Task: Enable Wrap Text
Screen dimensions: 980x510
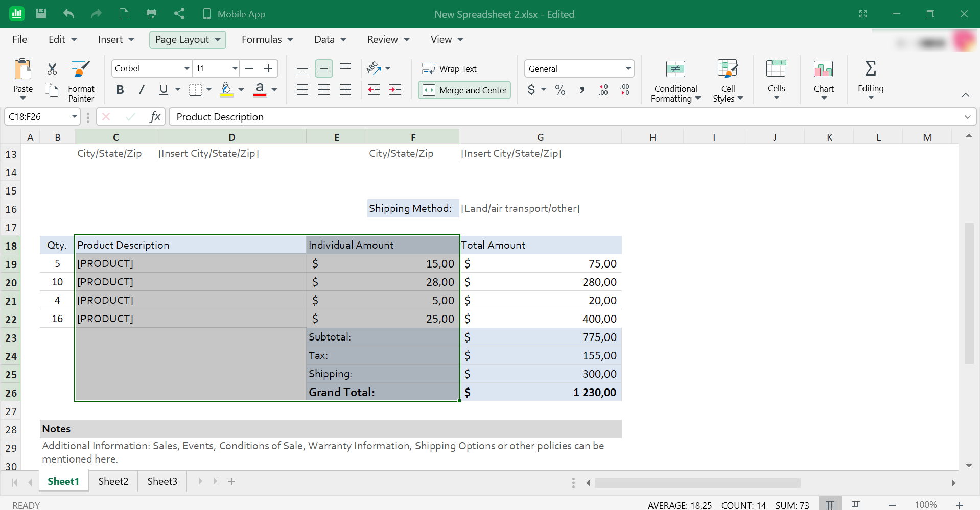Action: point(449,68)
